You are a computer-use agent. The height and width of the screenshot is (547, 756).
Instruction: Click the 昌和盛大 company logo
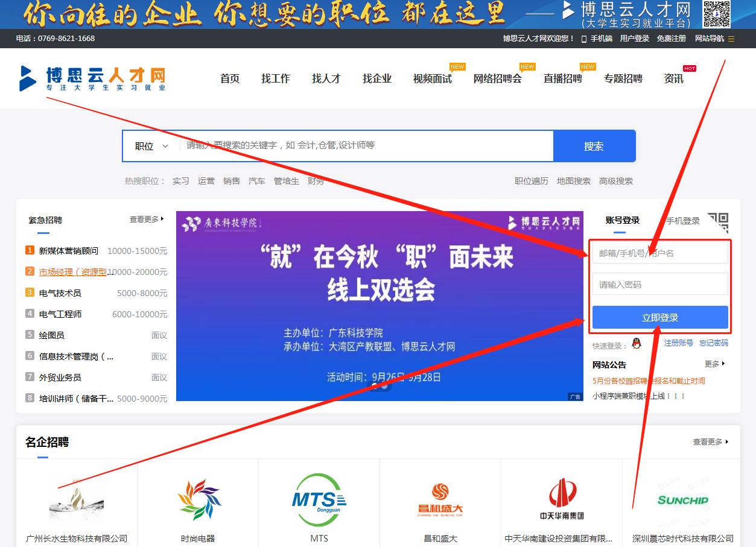point(440,500)
